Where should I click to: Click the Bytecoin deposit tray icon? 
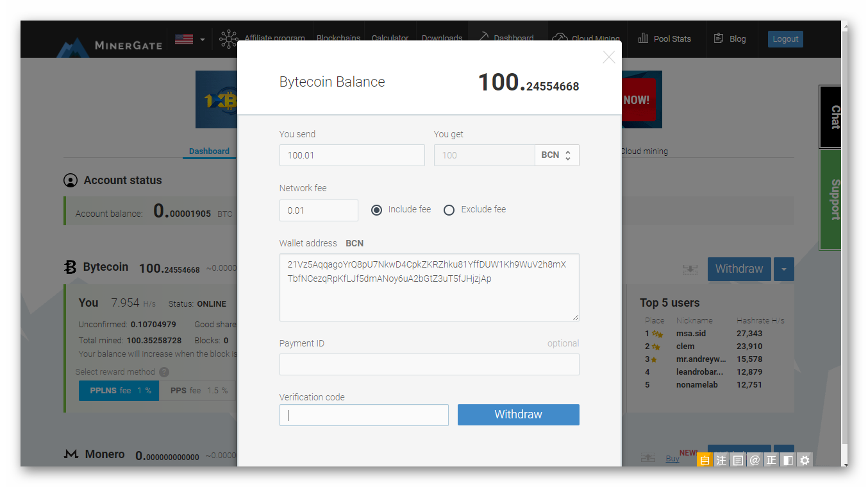[690, 269]
